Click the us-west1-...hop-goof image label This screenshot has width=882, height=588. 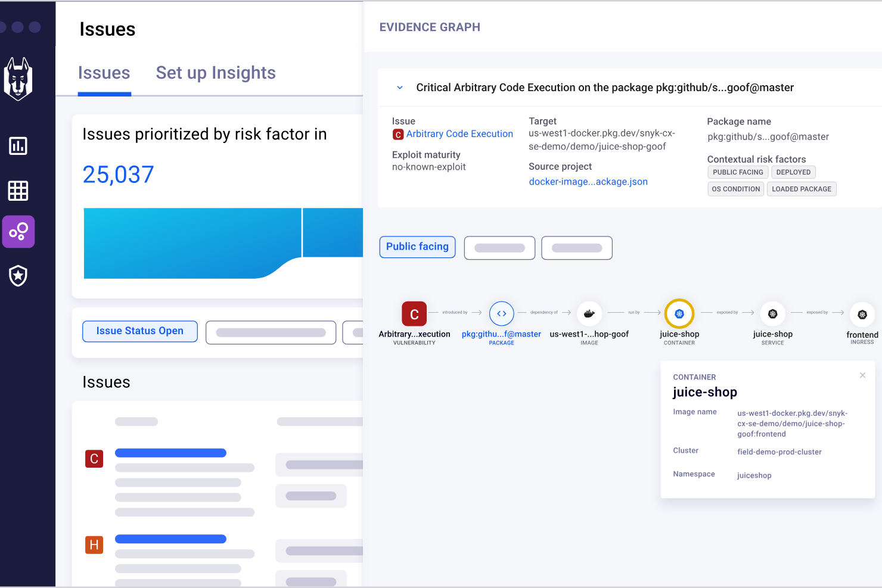click(589, 334)
